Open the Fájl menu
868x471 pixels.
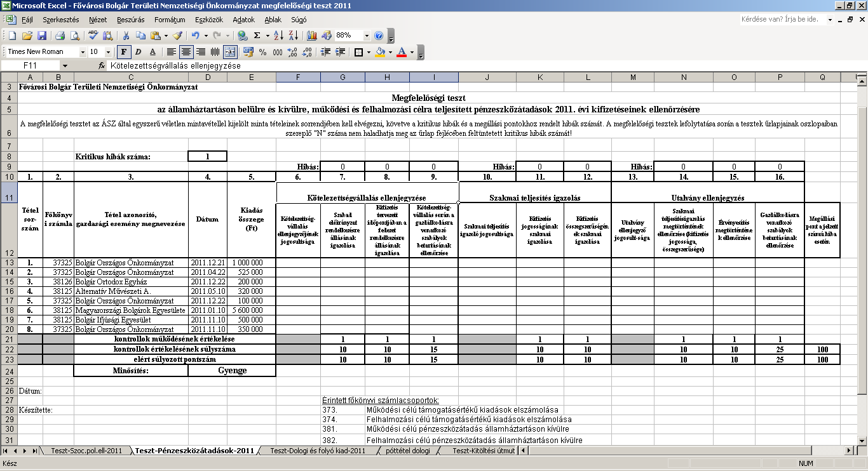tap(27, 20)
